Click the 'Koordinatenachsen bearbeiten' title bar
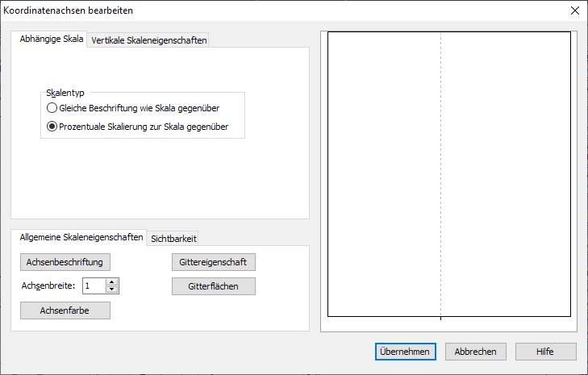This screenshot has height=375, width=588. point(242,10)
